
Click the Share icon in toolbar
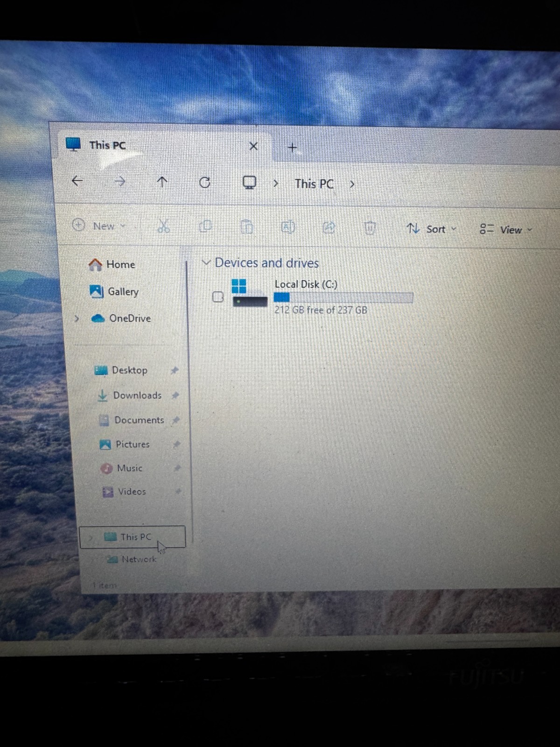point(329,228)
